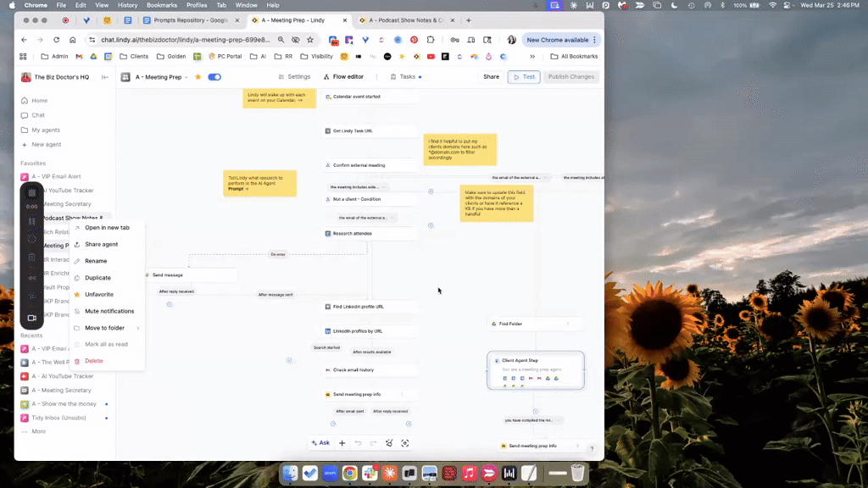
Task: Choose Unfavorite from the context menu
Action: (99, 294)
